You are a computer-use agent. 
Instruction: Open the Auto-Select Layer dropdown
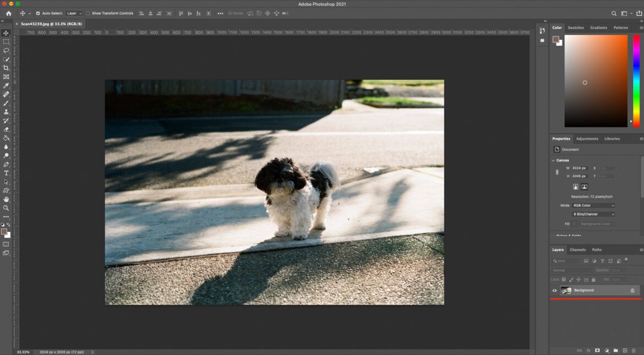click(x=73, y=13)
